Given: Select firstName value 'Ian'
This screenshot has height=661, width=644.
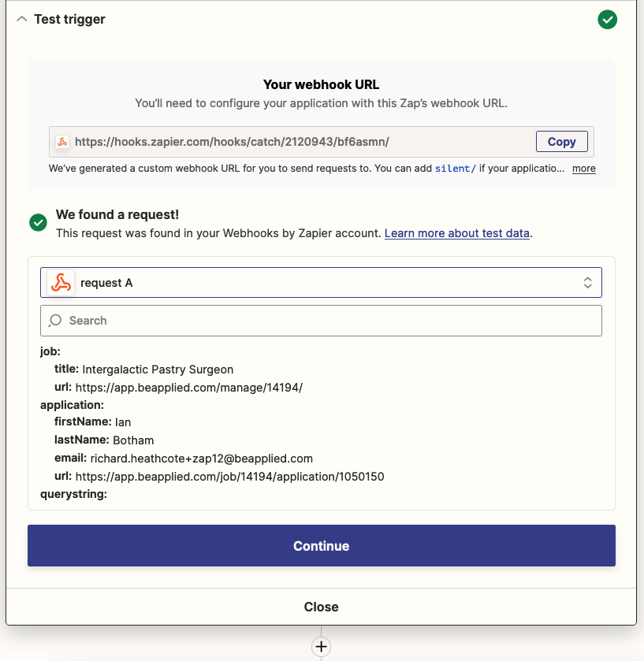Looking at the screenshot, I should click(x=123, y=422).
